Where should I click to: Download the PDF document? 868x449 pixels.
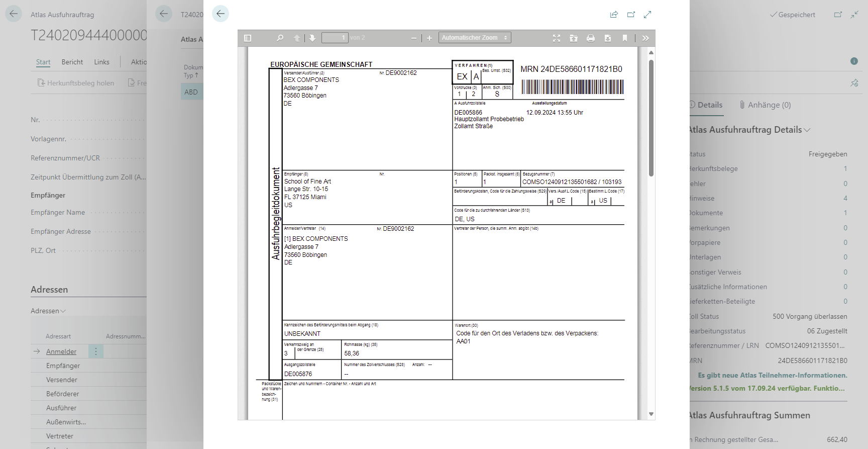(608, 38)
